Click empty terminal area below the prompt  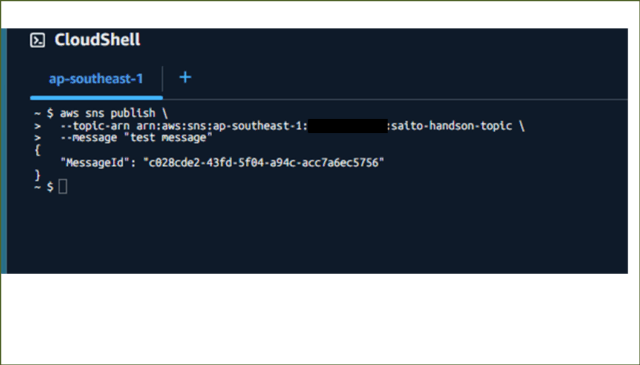coord(317,233)
